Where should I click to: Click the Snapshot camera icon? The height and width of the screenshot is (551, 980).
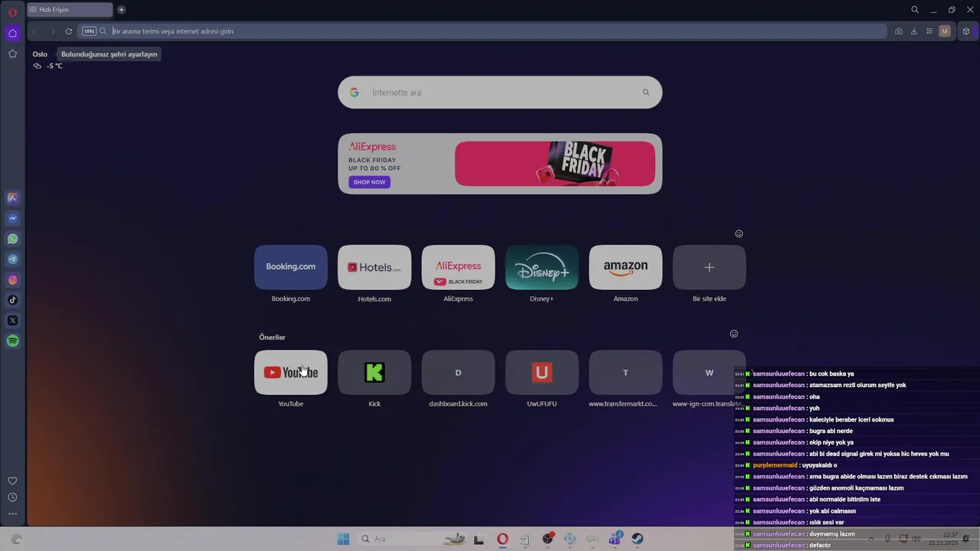[x=899, y=31]
